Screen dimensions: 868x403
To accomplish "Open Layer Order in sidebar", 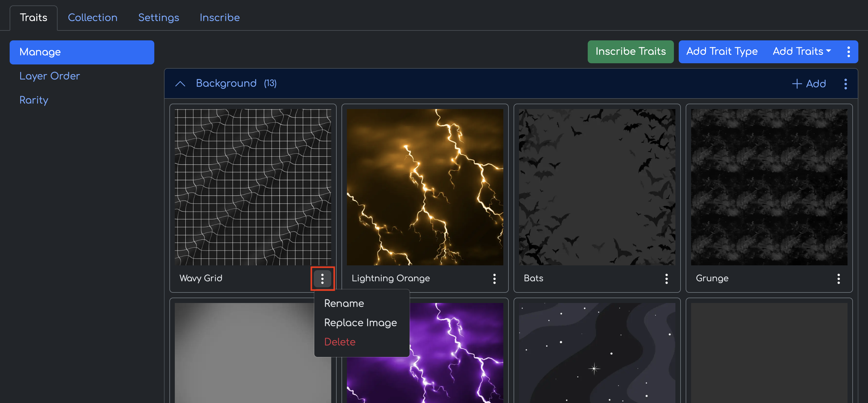I will pos(49,76).
